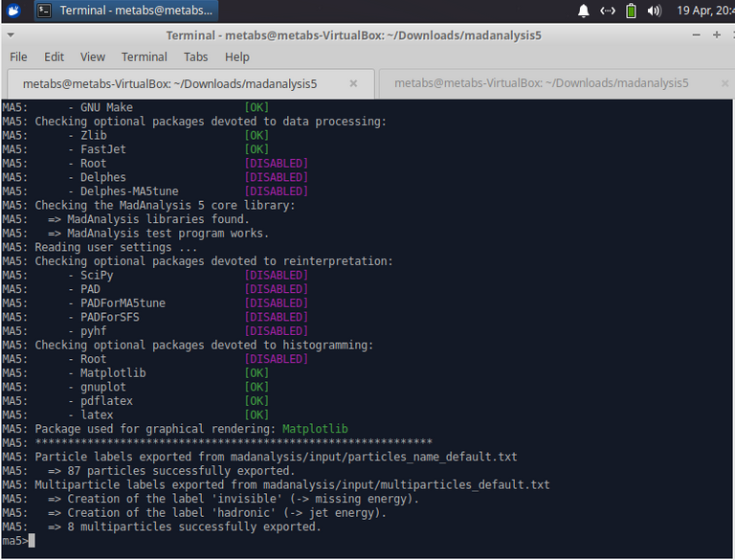Click the DISABLED status next to Delphes-MA5tune
The width and height of the screenshot is (735, 560).
click(x=276, y=191)
